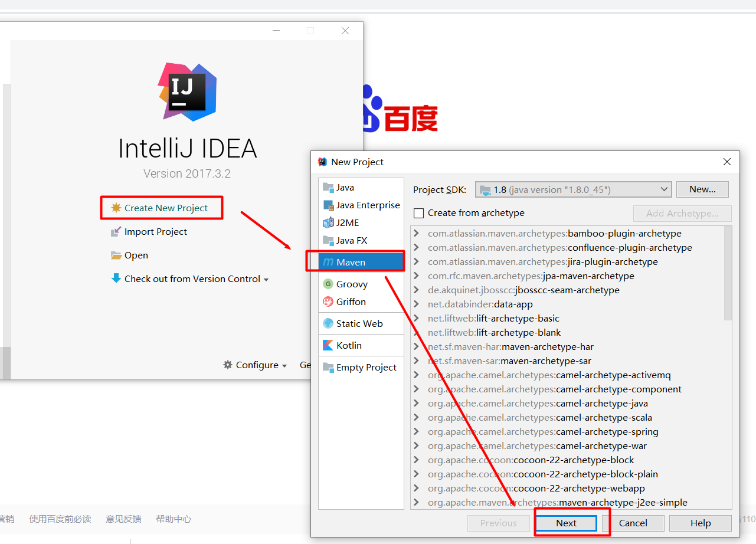
Task: Click the Next button
Action: 566,523
